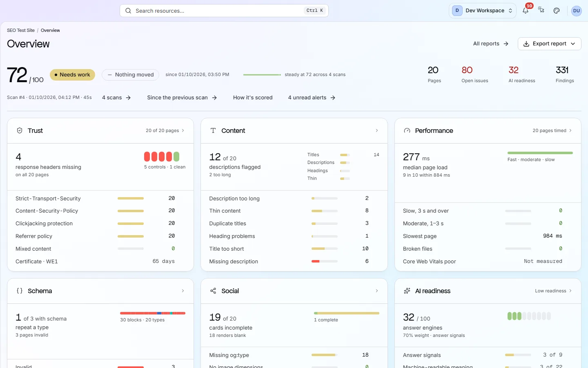The width and height of the screenshot is (588, 368).
Task: Click the arrow after Since the previous scan
Action: coord(214,98)
